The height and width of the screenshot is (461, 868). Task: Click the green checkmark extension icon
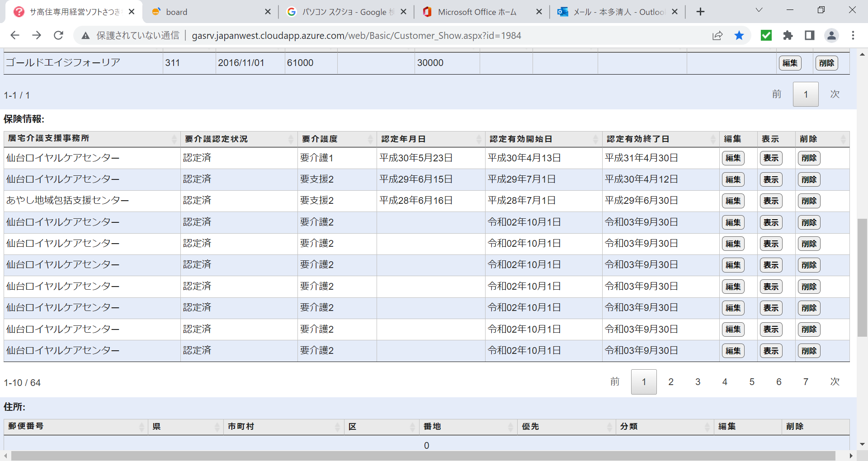766,35
